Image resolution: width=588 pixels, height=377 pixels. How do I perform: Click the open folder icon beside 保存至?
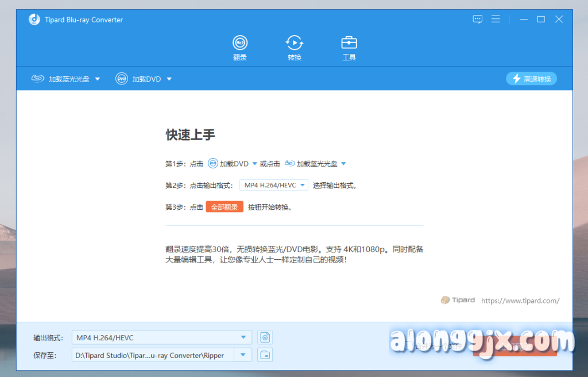pos(265,355)
